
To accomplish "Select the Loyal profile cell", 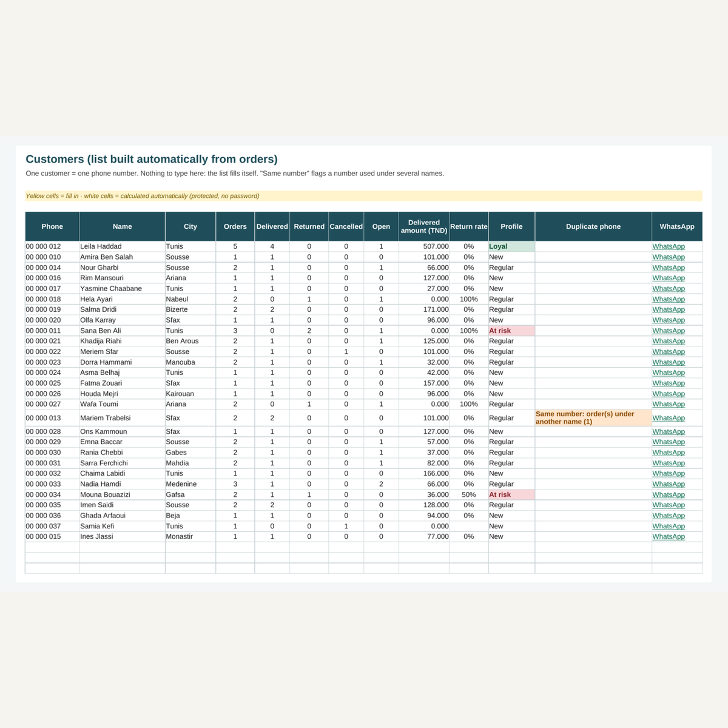I will click(511, 246).
